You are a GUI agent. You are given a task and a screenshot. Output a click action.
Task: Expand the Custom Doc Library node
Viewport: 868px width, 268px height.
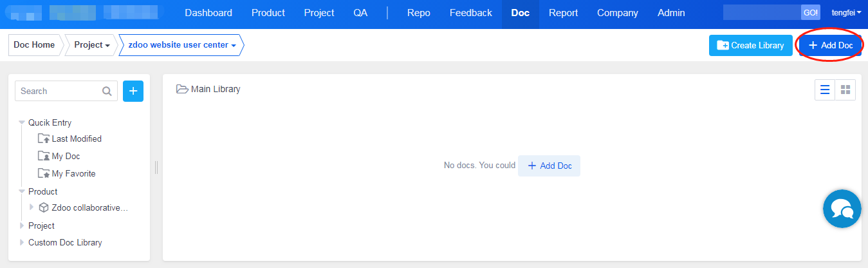22,243
